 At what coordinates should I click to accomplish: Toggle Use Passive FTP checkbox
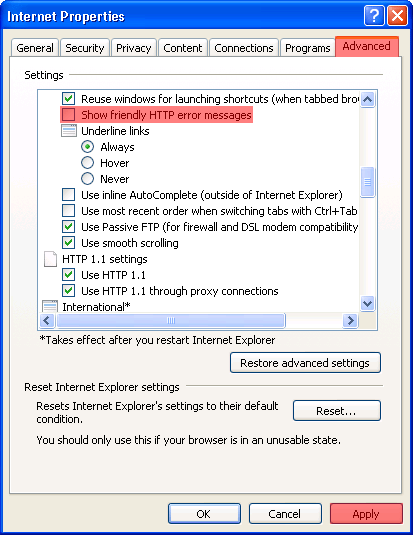click(69, 227)
